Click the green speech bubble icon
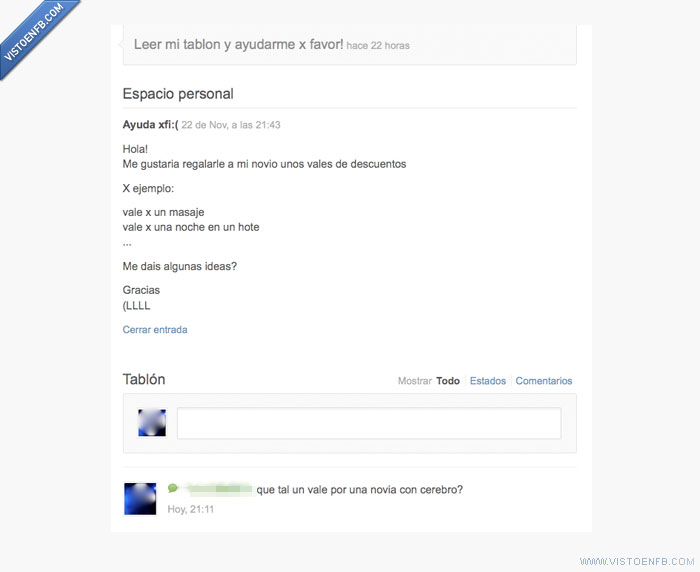The height and width of the screenshot is (572, 700). tap(173, 488)
